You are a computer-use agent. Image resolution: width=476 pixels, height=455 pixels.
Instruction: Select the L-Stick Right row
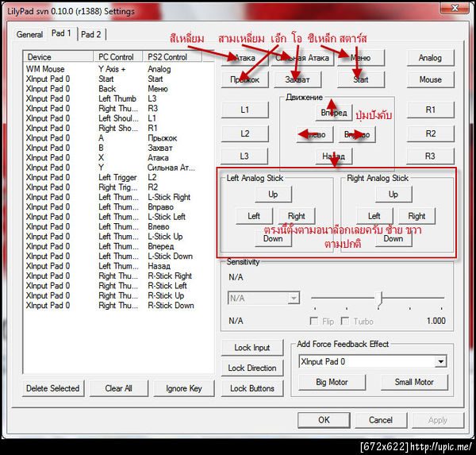coord(118,197)
